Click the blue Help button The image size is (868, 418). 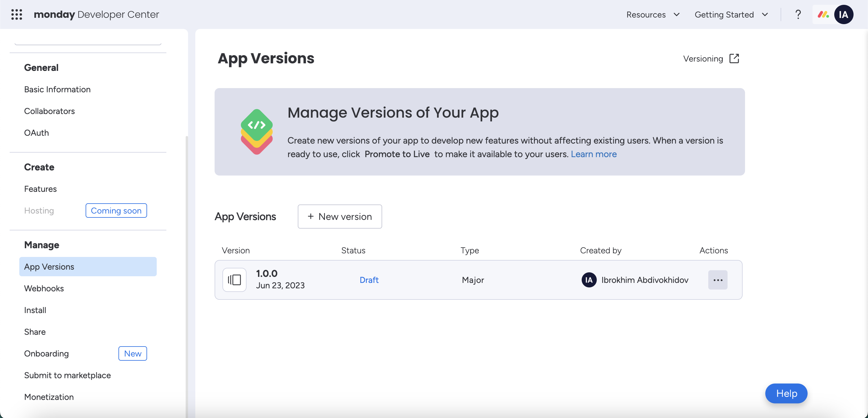786,393
